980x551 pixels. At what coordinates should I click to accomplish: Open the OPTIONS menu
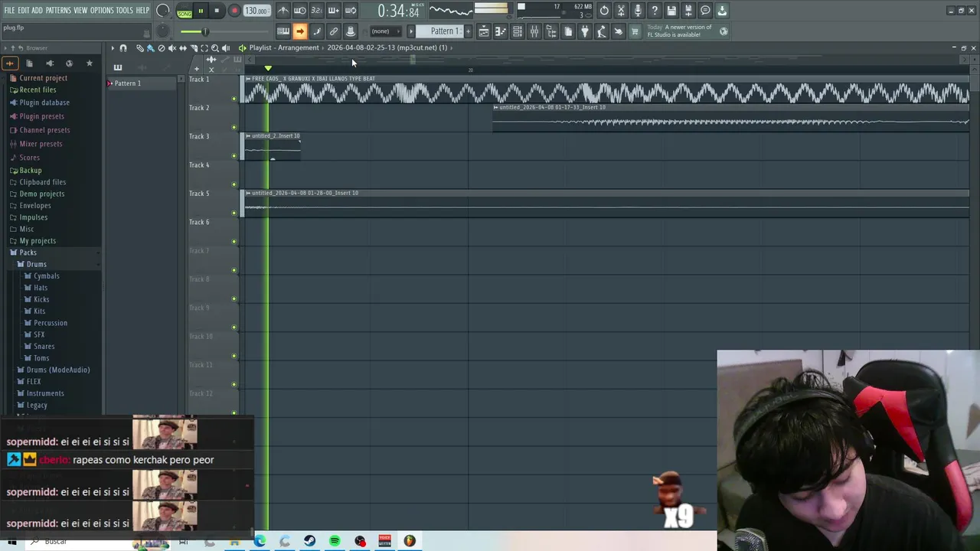coord(102,11)
